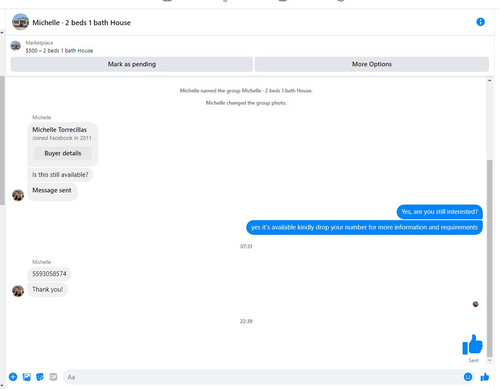Select the 'Yes, are you still interested?' message
The image size is (500, 389).
point(440,212)
